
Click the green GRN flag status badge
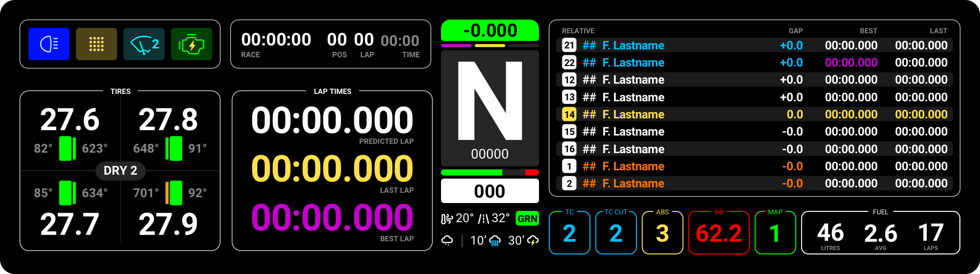pyautogui.click(x=527, y=219)
